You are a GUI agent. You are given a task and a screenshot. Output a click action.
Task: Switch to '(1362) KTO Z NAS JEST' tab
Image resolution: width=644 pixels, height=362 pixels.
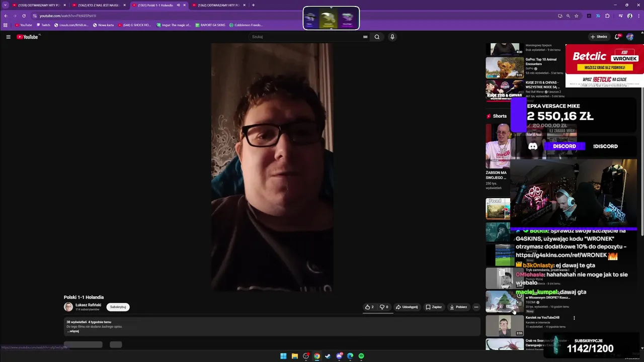click(x=98, y=5)
